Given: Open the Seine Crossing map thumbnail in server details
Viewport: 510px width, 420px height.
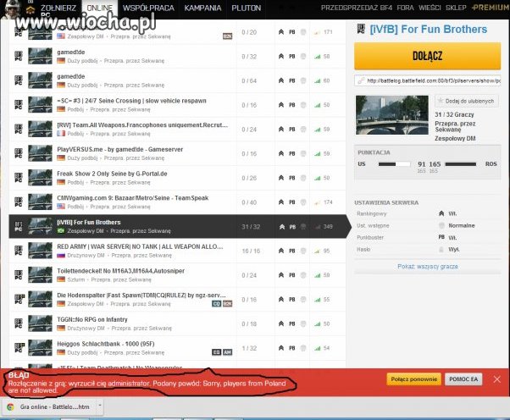Looking at the screenshot, I should pos(392,115).
